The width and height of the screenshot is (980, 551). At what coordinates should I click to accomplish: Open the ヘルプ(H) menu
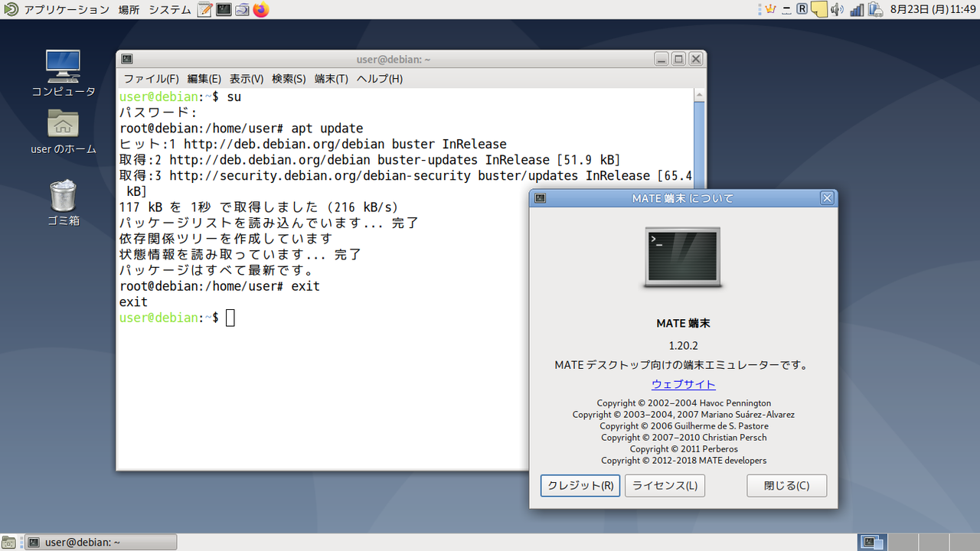[x=380, y=79]
